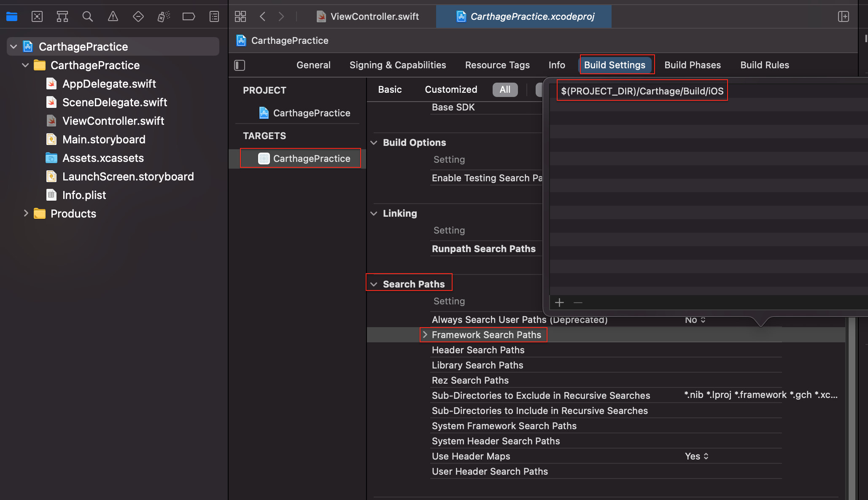Open the Find navigator magnifier
Viewport: 868px width, 500px height.
coord(87,16)
